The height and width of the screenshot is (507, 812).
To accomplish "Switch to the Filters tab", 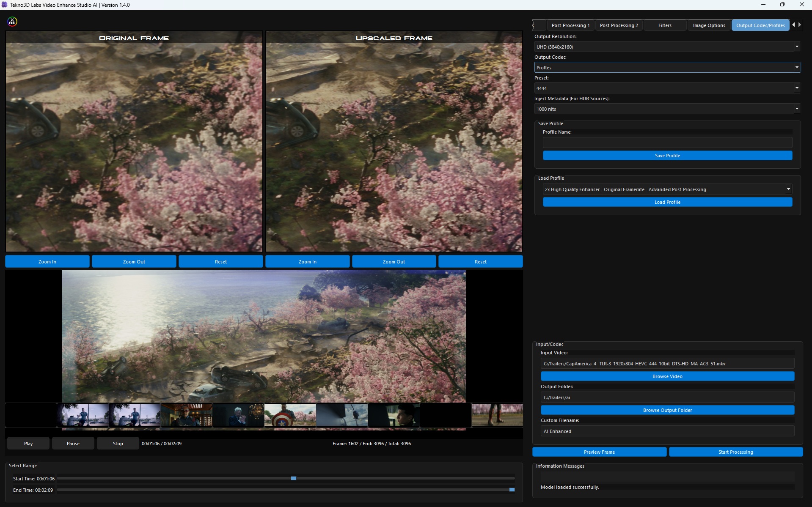I will [x=665, y=25].
